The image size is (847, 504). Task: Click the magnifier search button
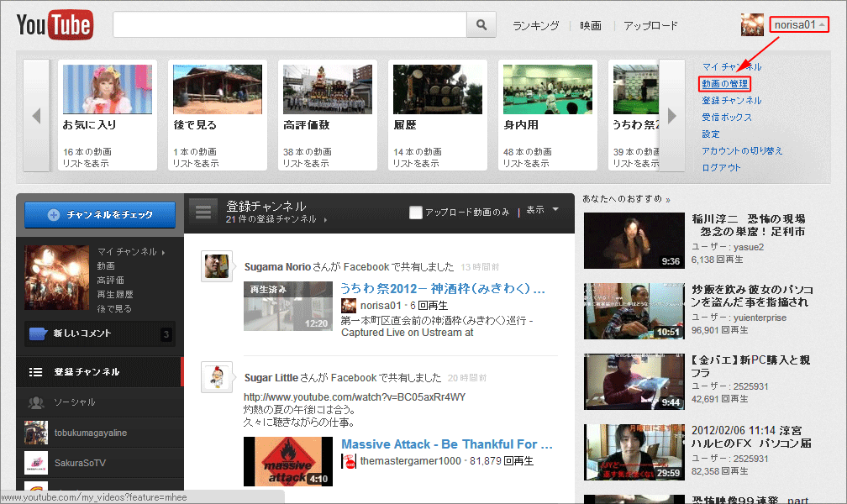(481, 25)
